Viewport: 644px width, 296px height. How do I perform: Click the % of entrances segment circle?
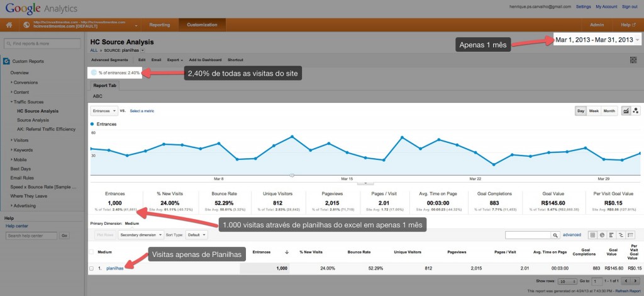point(94,73)
